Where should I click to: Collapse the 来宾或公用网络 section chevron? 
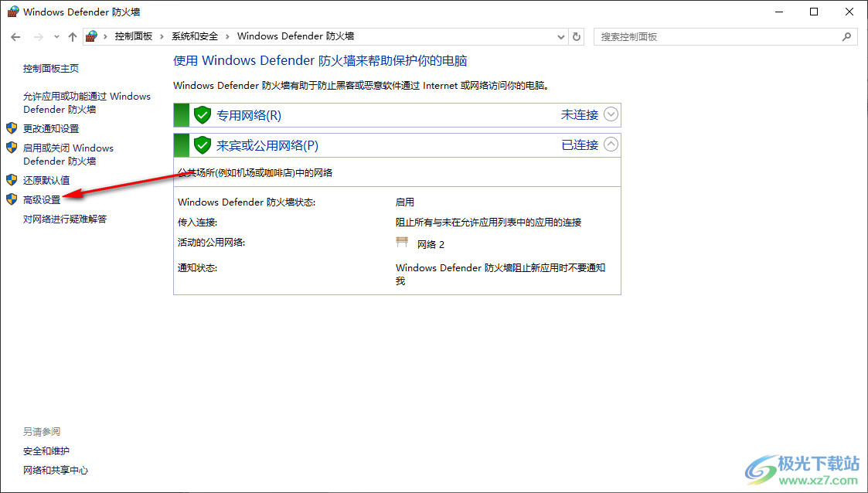pyautogui.click(x=611, y=144)
